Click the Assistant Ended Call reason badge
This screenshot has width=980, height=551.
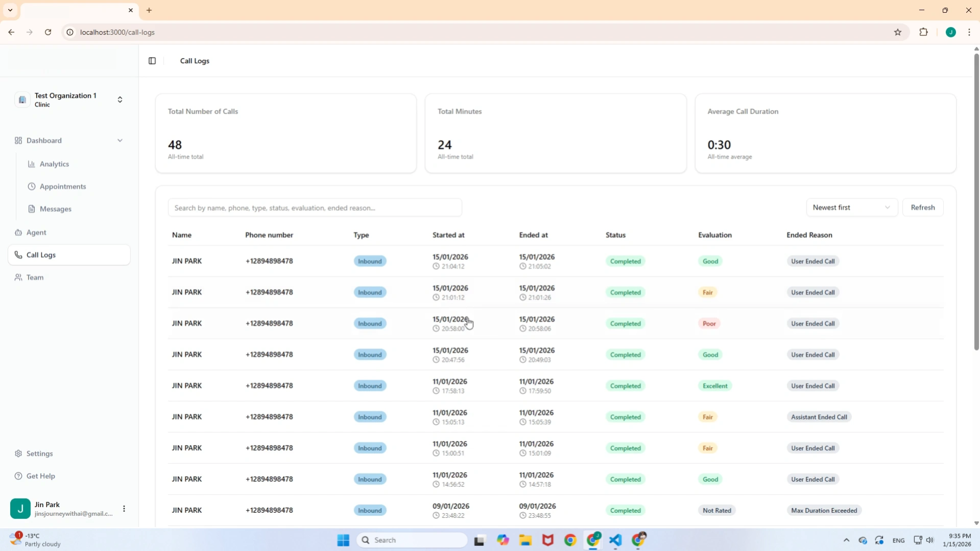point(819,417)
